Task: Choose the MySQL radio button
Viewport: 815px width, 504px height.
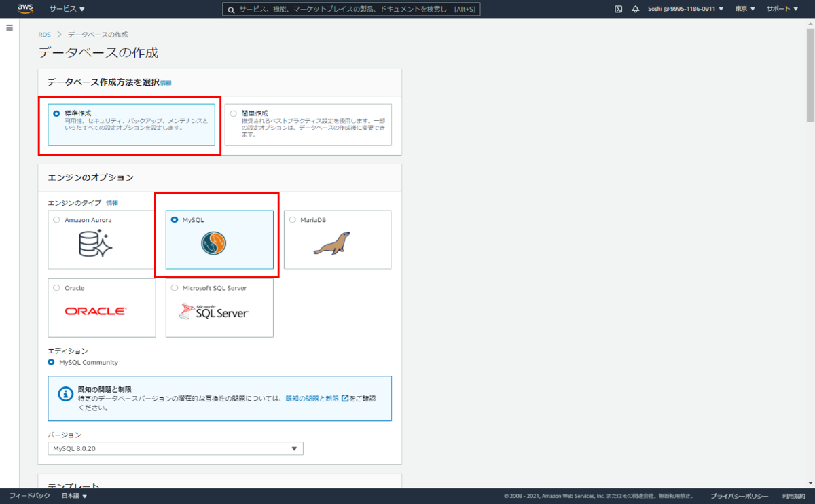Action: click(x=175, y=220)
